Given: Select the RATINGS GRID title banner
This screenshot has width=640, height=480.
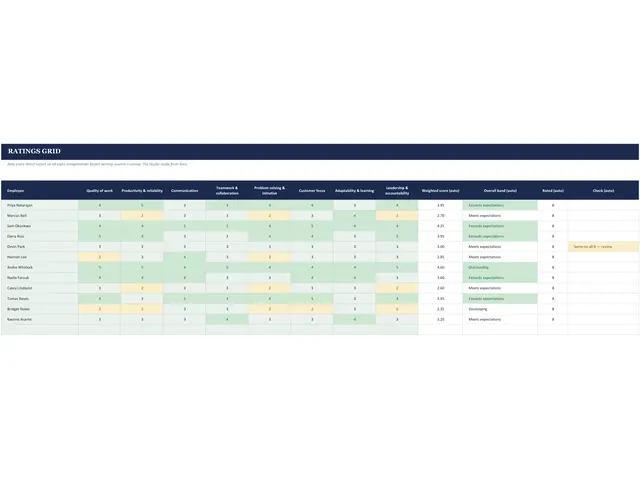Looking at the screenshot, I should pyautogui.click(x=320, y=151).
